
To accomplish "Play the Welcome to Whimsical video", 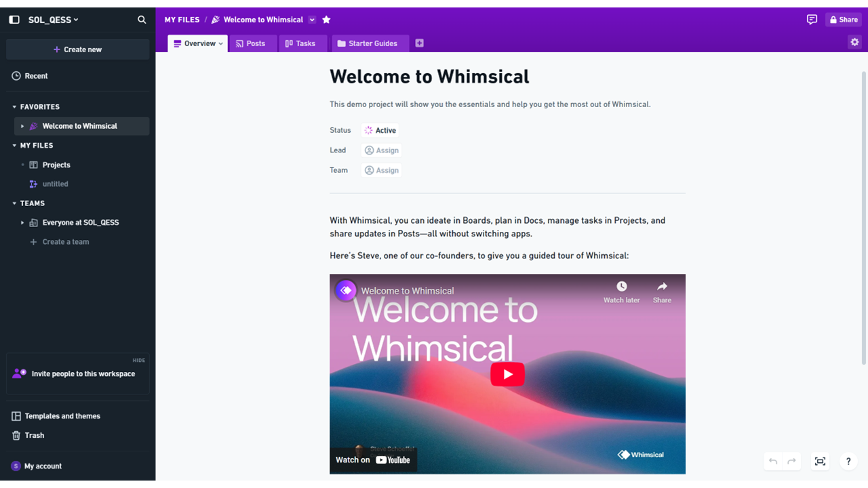I will [507, 374].
